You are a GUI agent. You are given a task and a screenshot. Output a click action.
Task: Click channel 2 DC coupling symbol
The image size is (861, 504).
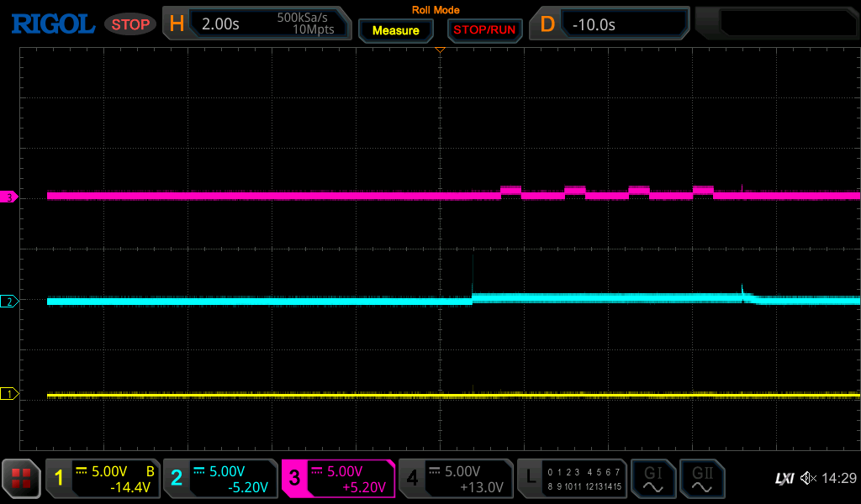[x=198, y=470]
